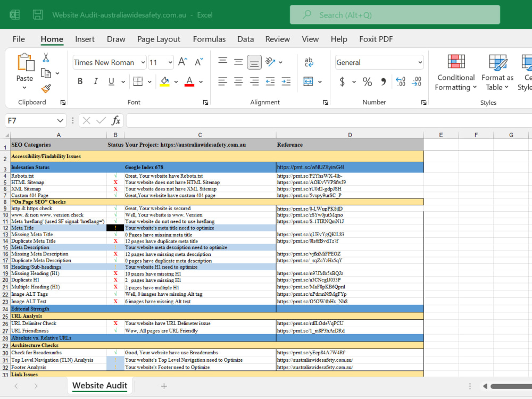Save the workbook with the disk icon
Viewport: 532px width, 399px height.
pos(38,14)
